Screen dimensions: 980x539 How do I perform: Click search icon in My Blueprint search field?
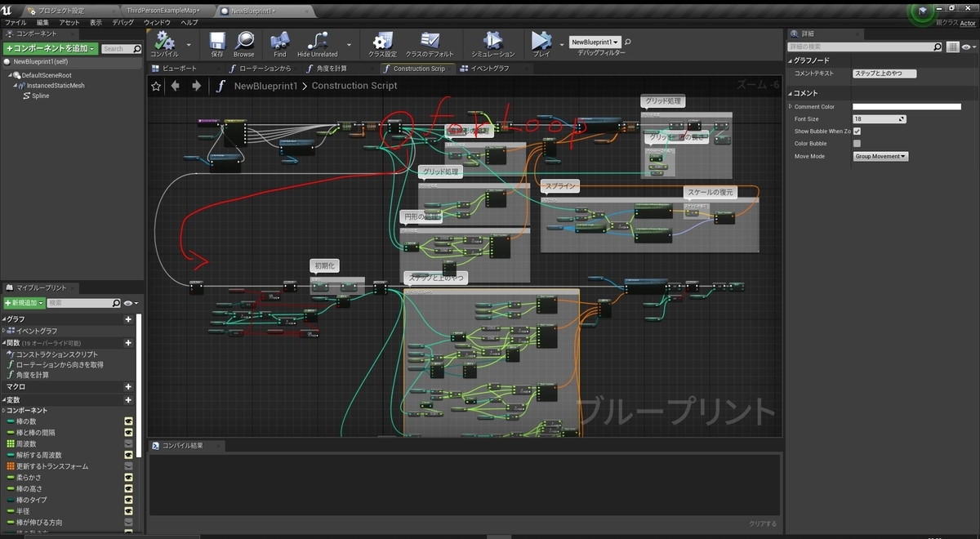pos(117,303)
